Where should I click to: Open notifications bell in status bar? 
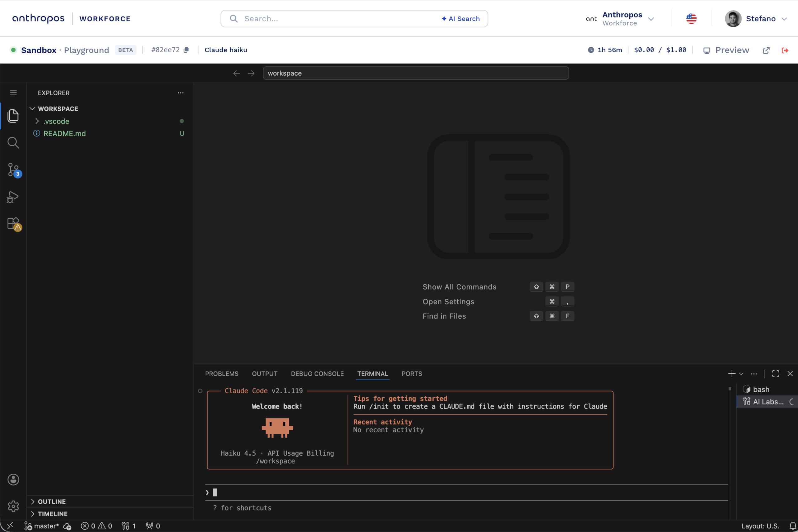coord(793,526)
